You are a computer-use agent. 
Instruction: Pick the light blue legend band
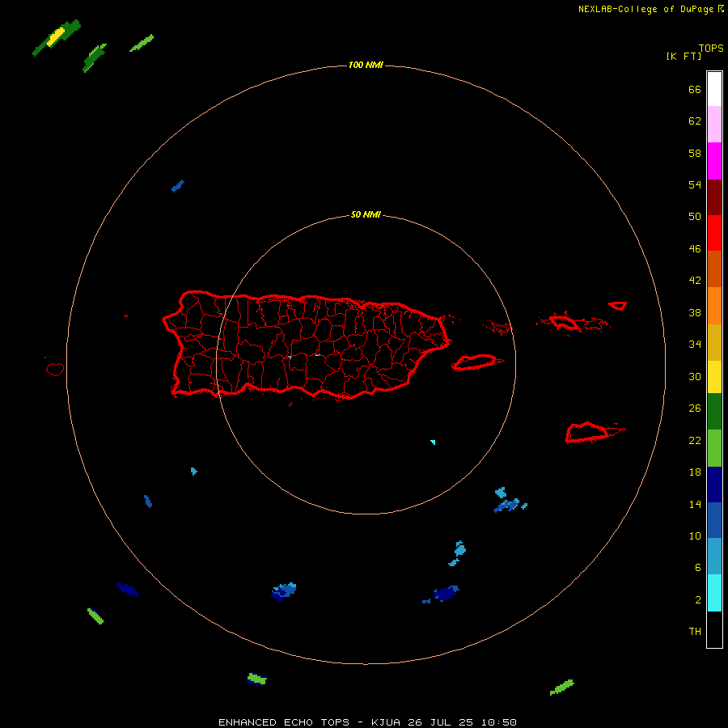[x=714, y=557]
